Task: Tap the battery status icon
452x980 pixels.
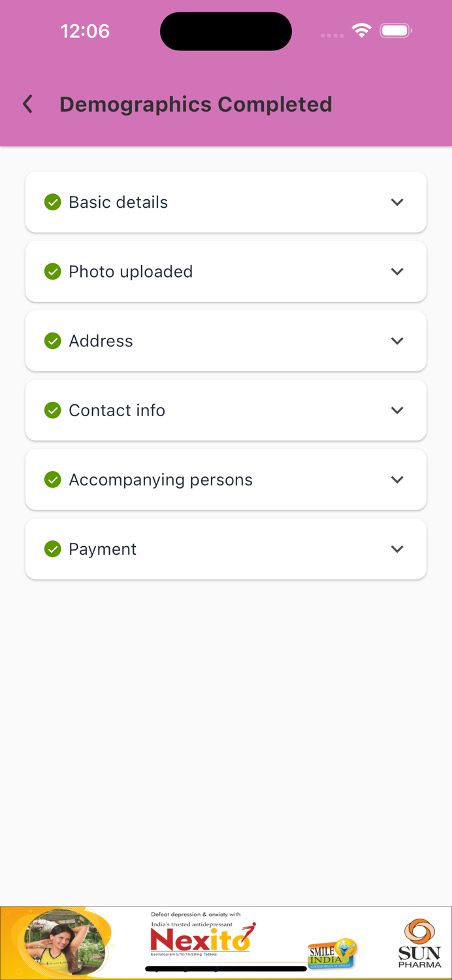Action: pyautogui.click(x=395, y=31)
